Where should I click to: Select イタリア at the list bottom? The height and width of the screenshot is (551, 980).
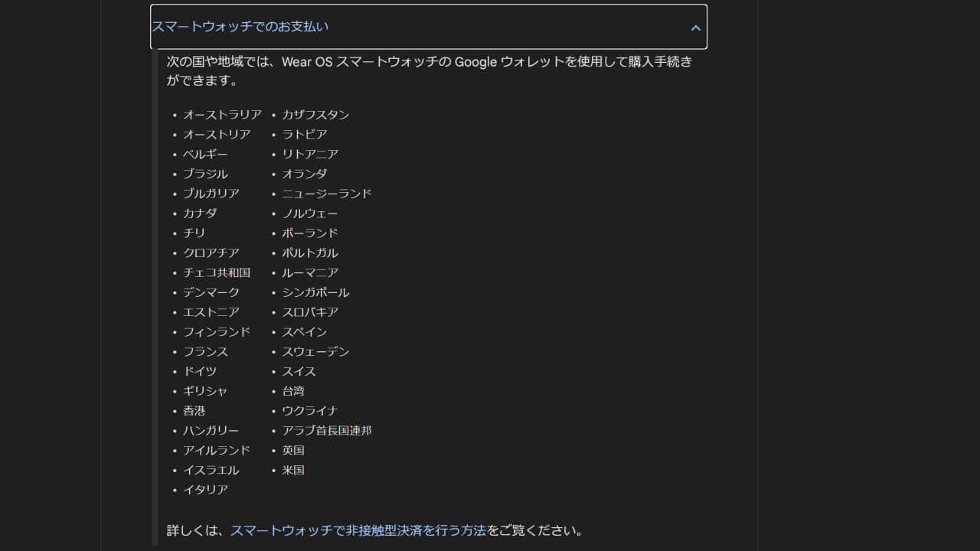tap(205, 490)
